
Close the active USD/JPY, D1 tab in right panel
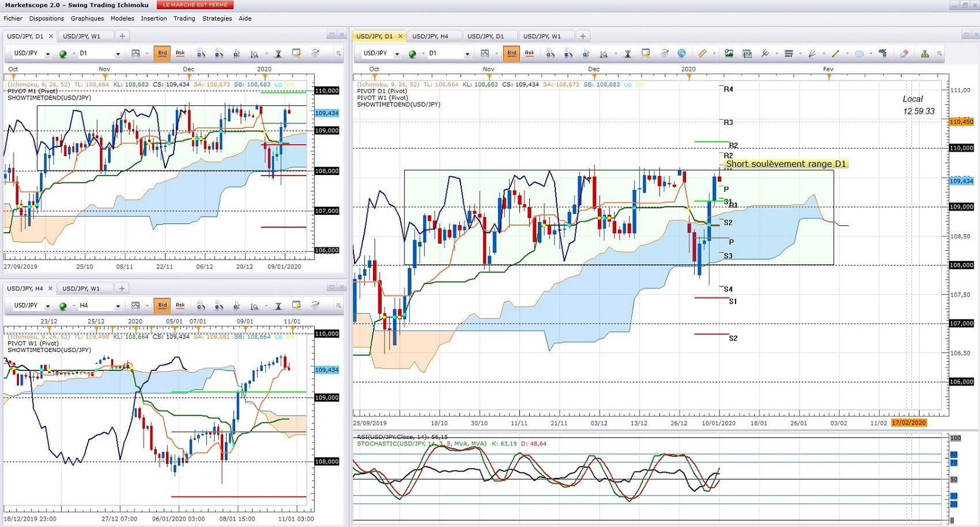click(x=400, y=36)
